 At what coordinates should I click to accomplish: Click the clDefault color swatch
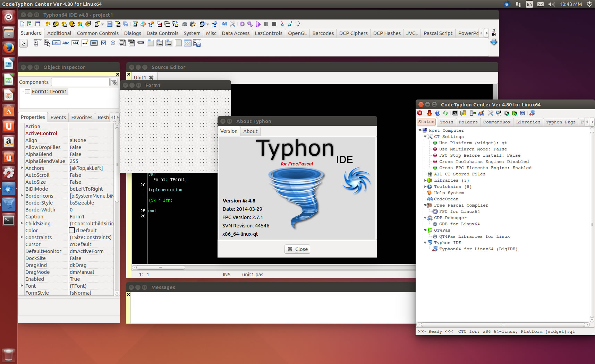[72, 230]
